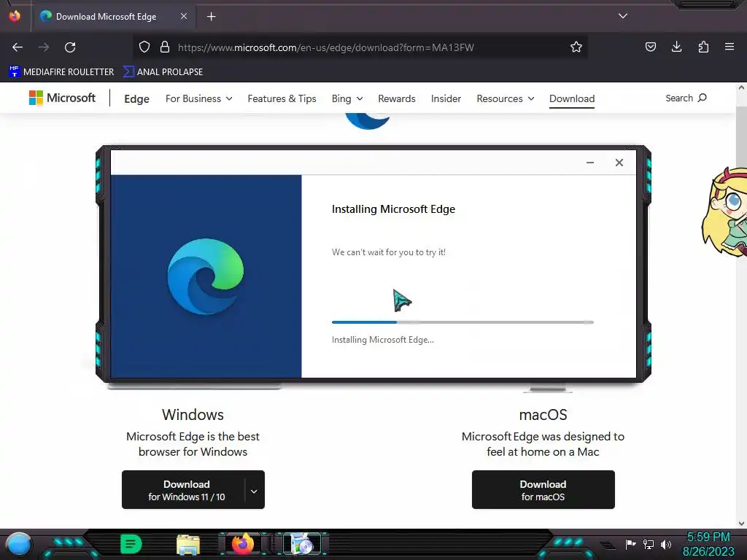Image resolution: width=747 pixels, height=560 pixels.
Task: Click the cartoon character desktop gadget
Action: pos(724,212)
